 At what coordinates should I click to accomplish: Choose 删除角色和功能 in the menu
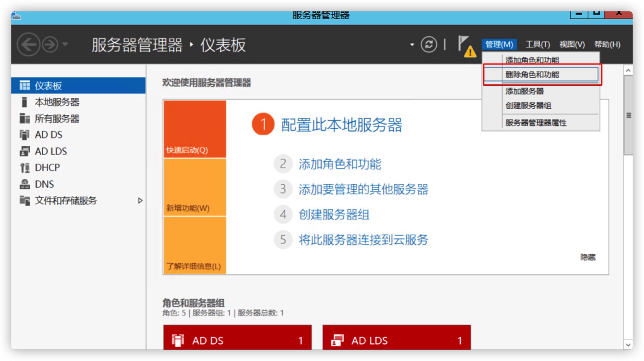pos(541,75)
